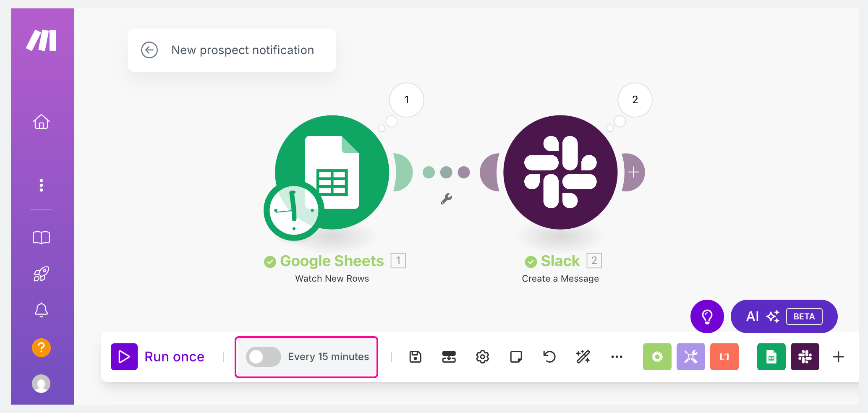Click the boxed number 1 beside Google Sheets
The image size is (868, 413).
pos(398,261)
